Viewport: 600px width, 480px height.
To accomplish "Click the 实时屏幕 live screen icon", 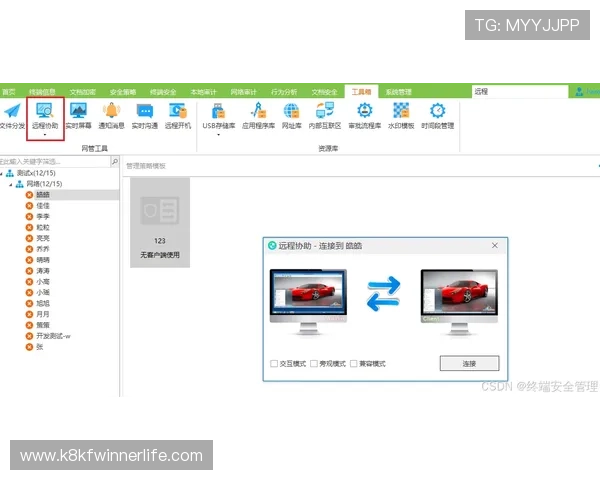I will point(78,115).
